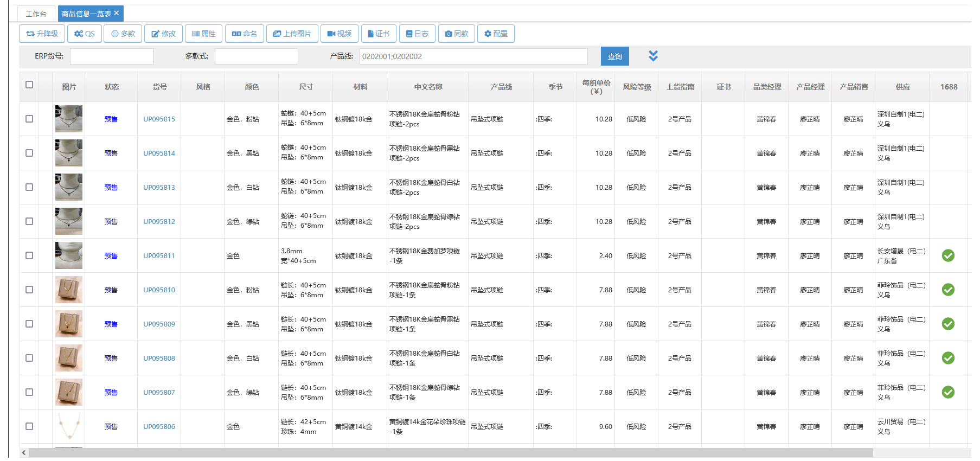
Task: Open the 配置 configuration gear button
Action: point(496,34)
